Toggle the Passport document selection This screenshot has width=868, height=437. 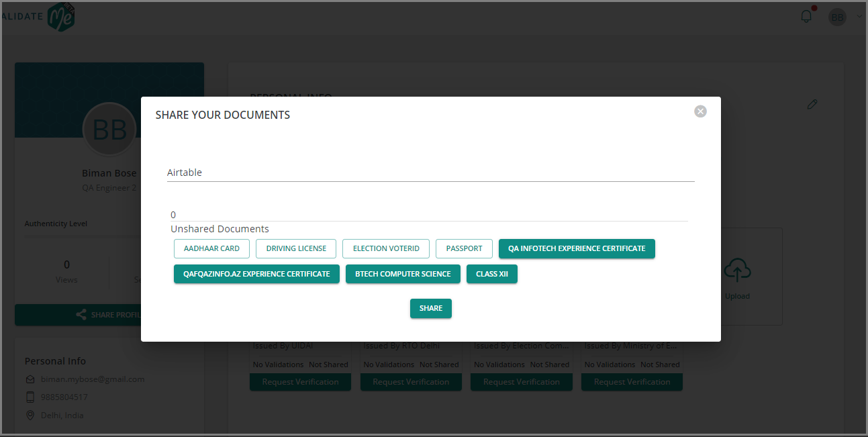464,248
